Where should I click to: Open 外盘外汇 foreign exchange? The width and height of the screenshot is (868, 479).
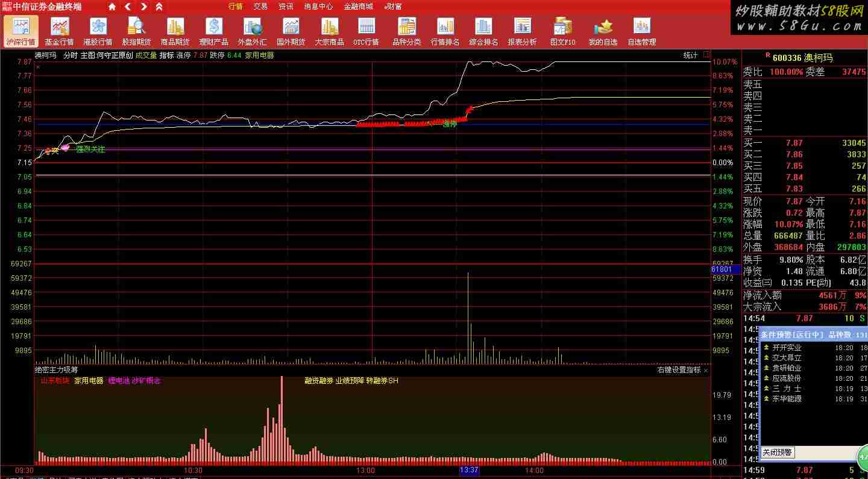253,31
